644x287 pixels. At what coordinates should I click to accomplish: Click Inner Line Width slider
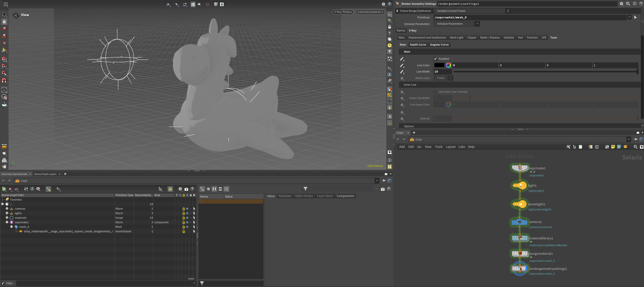tap(545, 98)
